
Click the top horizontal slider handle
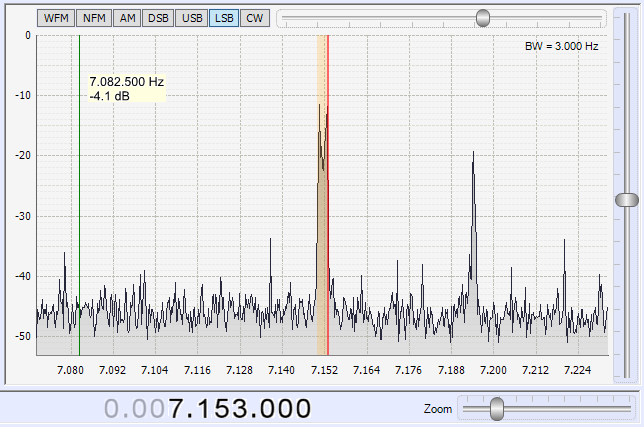pos(484,18)
